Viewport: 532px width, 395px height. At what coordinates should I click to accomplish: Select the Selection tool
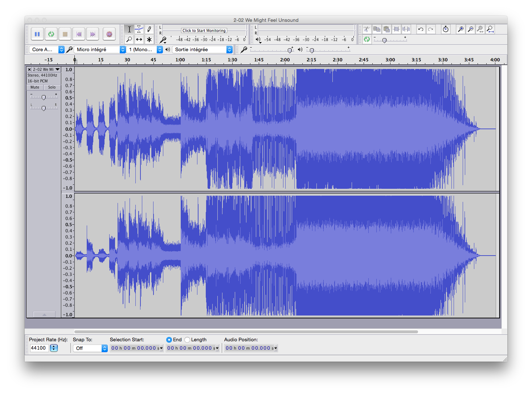[129, 29]
